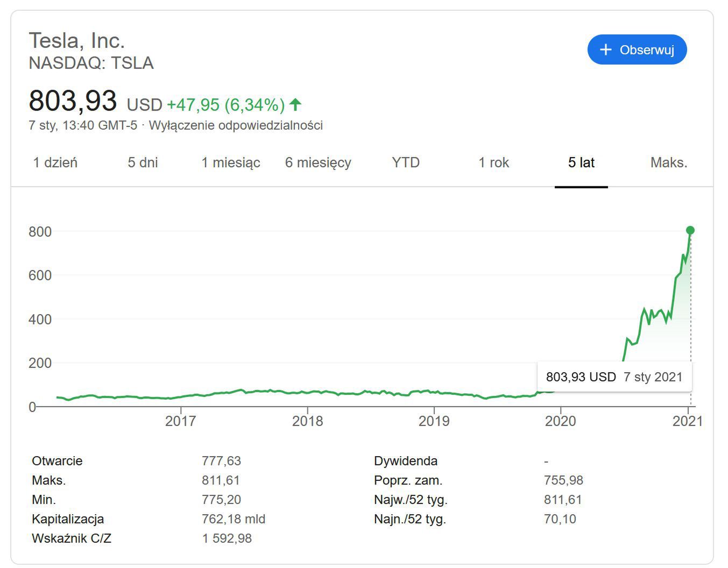Click the 803,93 USD chart tooltip

pyautogui.click(x=614, y=377)
